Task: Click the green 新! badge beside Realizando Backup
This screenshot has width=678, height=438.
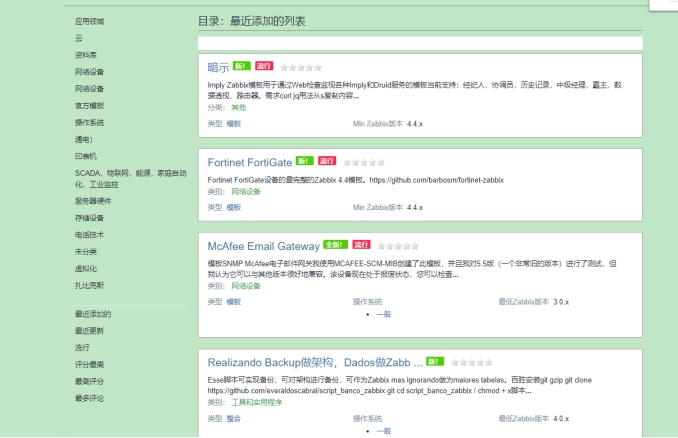Action: [x=435, y=361]
